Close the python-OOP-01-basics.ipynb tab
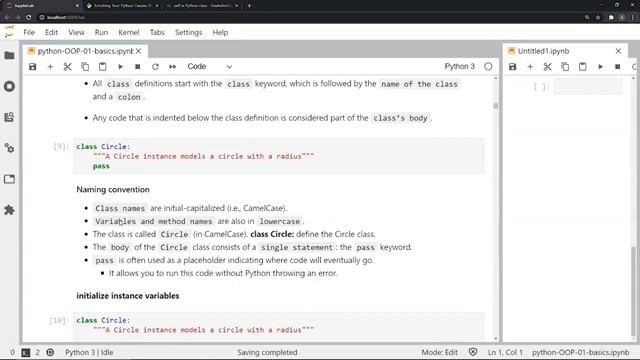The height and width of the screenshot is (360, 640). click(139, 51)
